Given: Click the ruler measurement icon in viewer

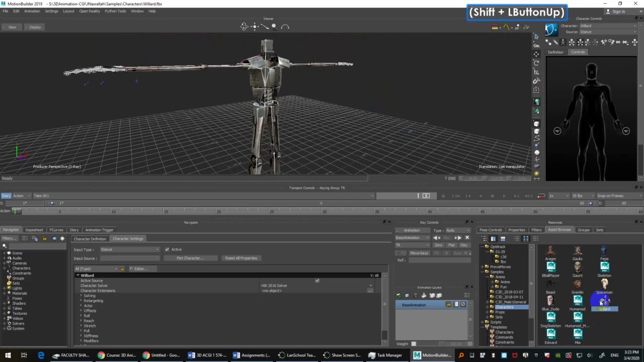Looking at the screenshot, I should 495,27.
